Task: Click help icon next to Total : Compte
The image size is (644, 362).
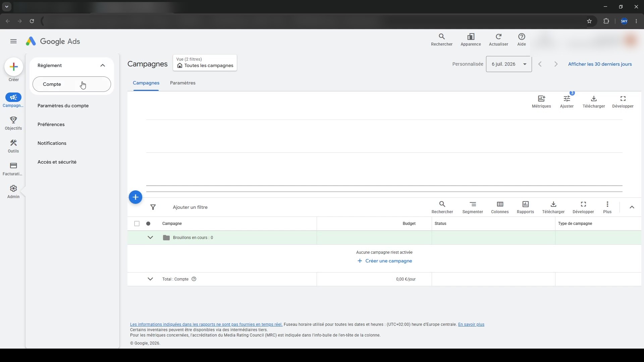Action: click(194, 279)
